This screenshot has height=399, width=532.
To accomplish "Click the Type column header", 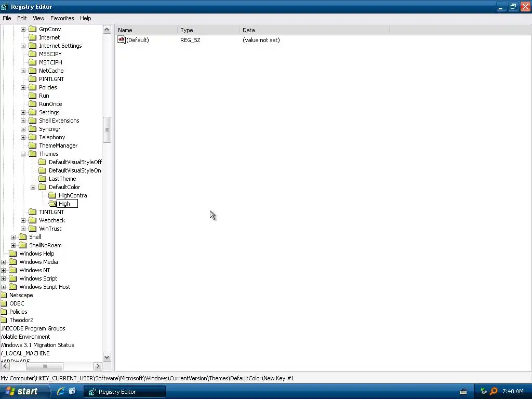I will [x=208, y=30].
